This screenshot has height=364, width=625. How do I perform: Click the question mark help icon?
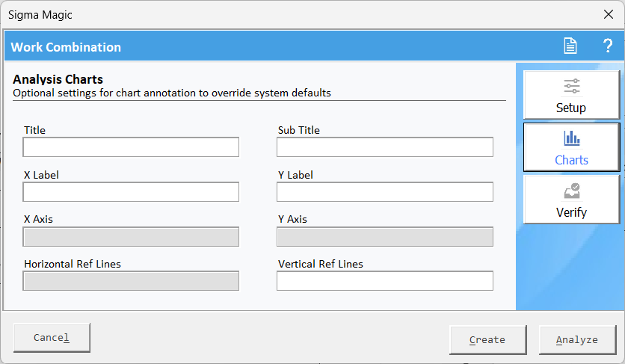[x=608, y=46]
